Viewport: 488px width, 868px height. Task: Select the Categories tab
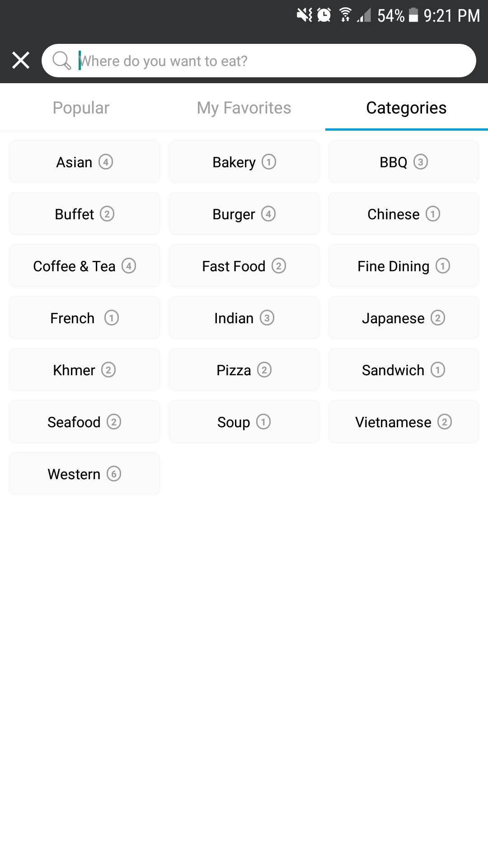(x=406, y=108)
